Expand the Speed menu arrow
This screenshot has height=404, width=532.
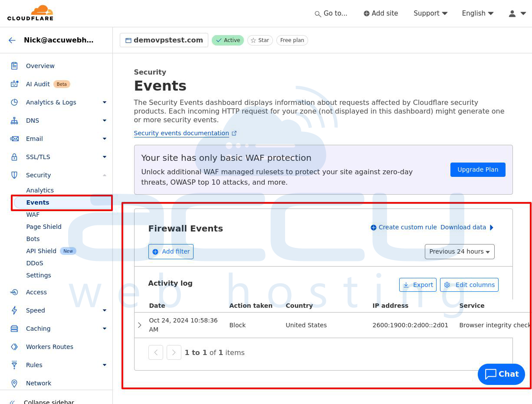[105, 310]
